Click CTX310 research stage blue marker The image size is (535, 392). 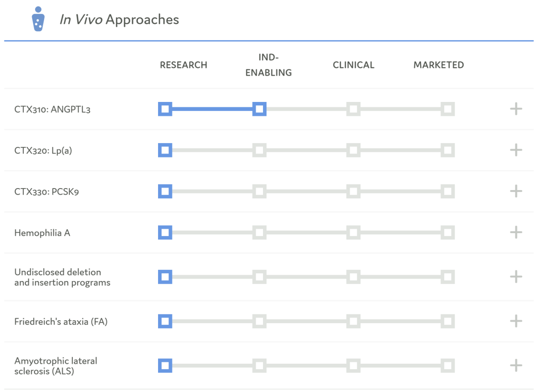pyautogui.click(x=165, y=109)
